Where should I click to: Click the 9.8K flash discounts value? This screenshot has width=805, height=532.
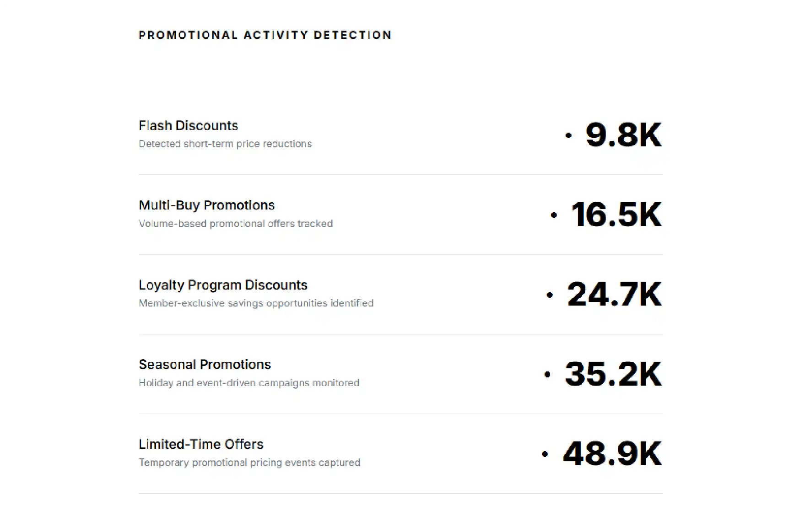[624, 135]
